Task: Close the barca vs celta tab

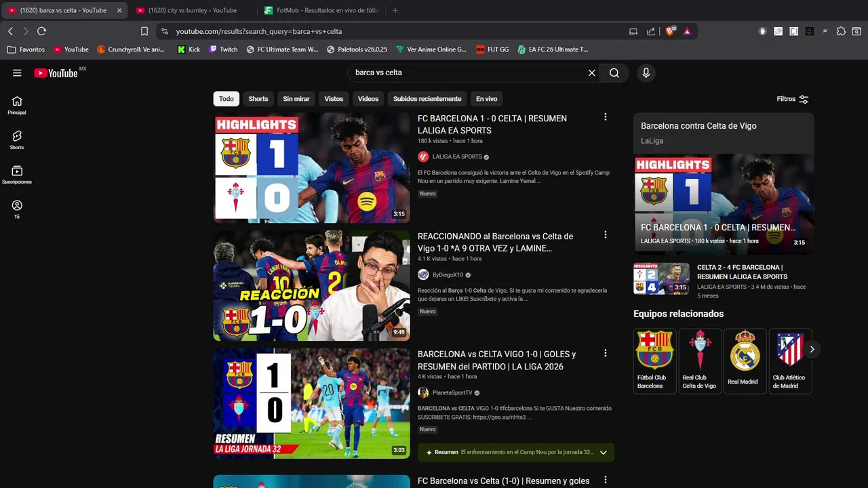Action: [x=119, y=10]
